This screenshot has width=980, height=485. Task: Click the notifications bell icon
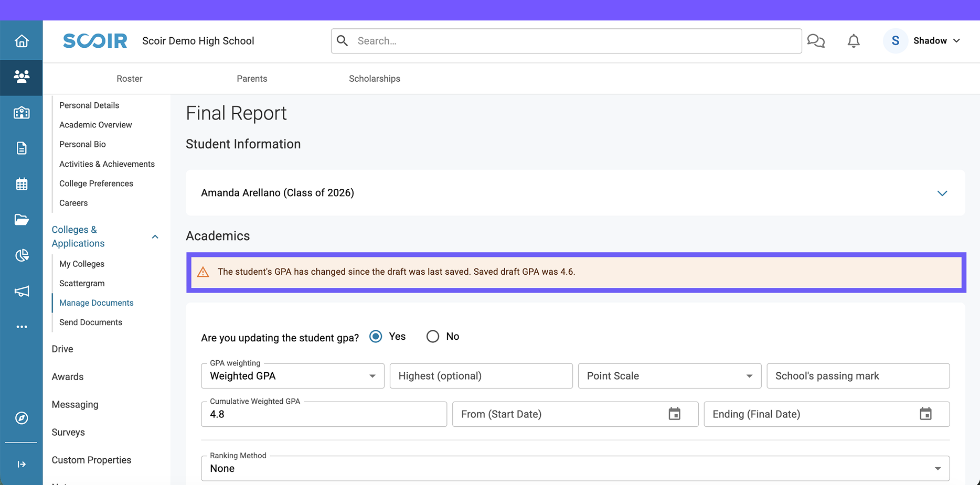854,41
